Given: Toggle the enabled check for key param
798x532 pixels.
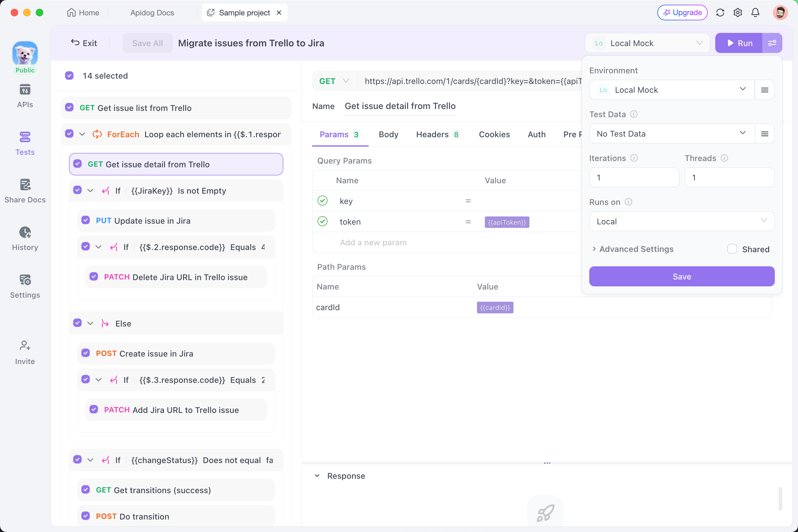Looking at the screenshot, I should [x=322, y=201].
